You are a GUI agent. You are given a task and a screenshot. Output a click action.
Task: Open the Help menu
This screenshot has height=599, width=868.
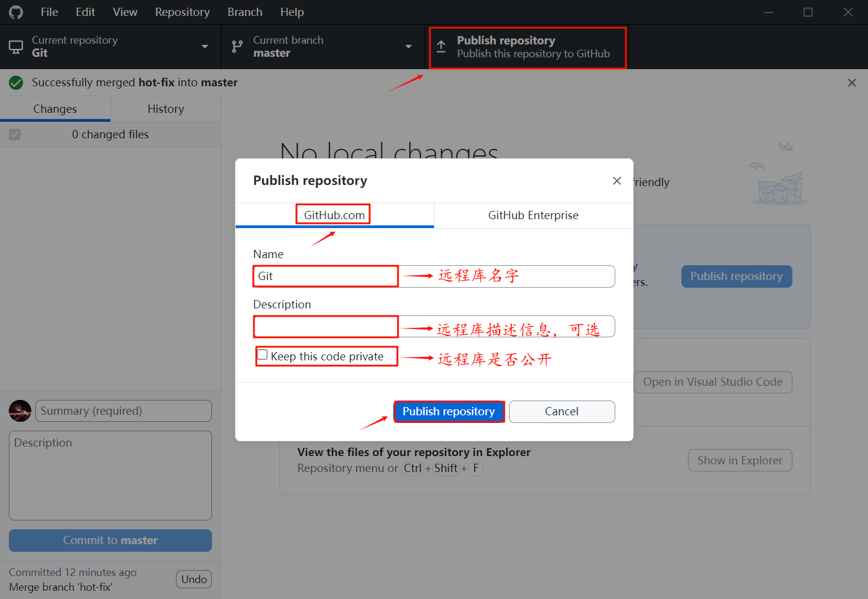[292, 12]
